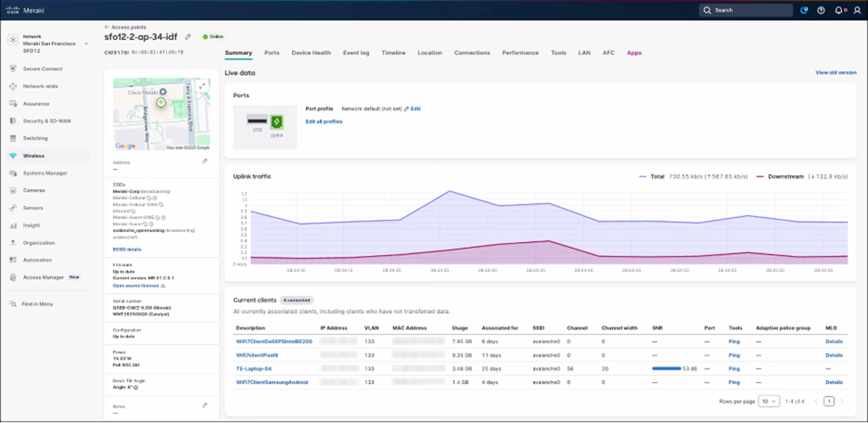Image resolution: width=868 pixels, height=423 pixels.
Task: Select the Cameras sidebar item
Action: tap(34, 191)
